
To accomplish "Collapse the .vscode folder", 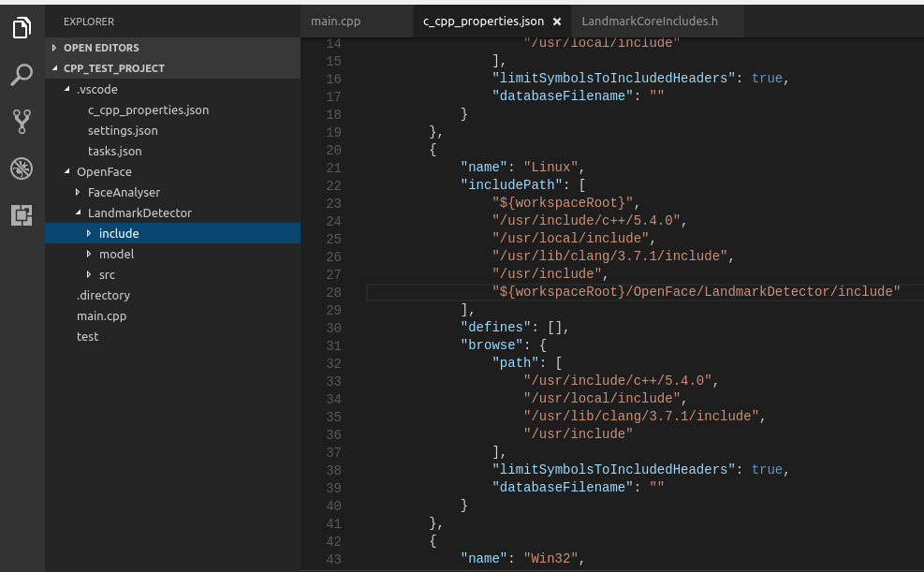I will 96,89.
